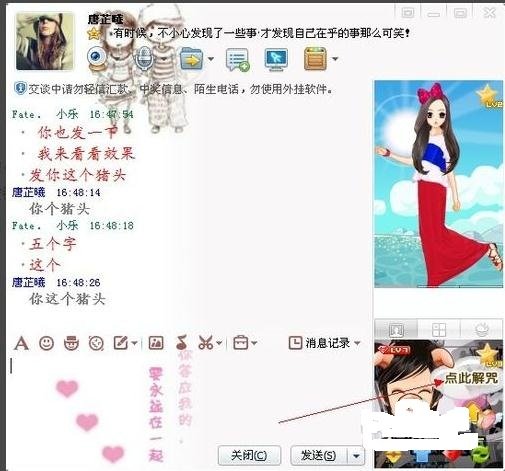Image resolution: width=505 pixels, height=471 pixels.
Task: Select the grid tab in QQ show panel
Action: [x=439, y=329]
